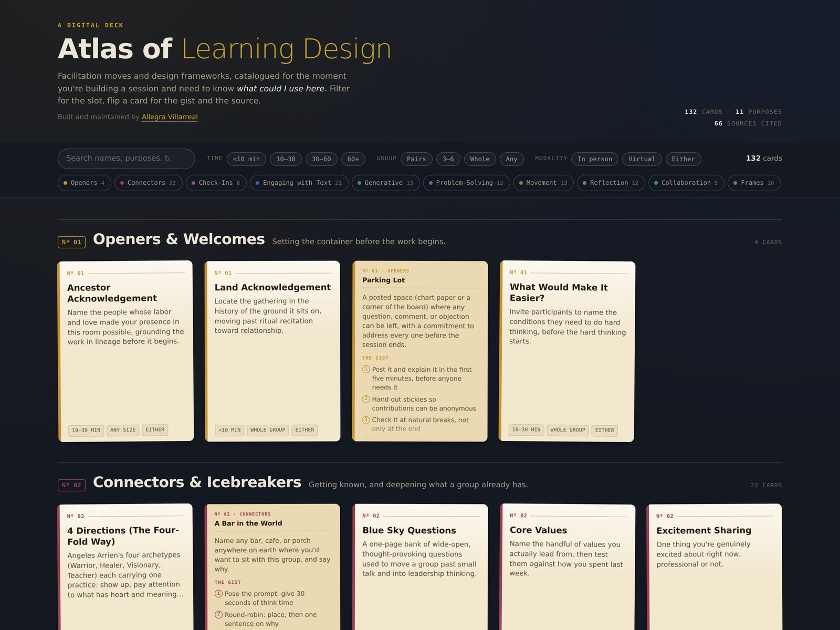
Task: Flip the What Would Make It Easier card
Action: [x=567, y=351]
